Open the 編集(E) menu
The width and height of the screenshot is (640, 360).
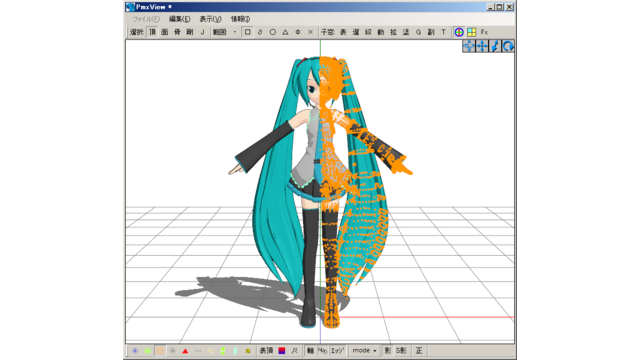click(x=179, y=19)
